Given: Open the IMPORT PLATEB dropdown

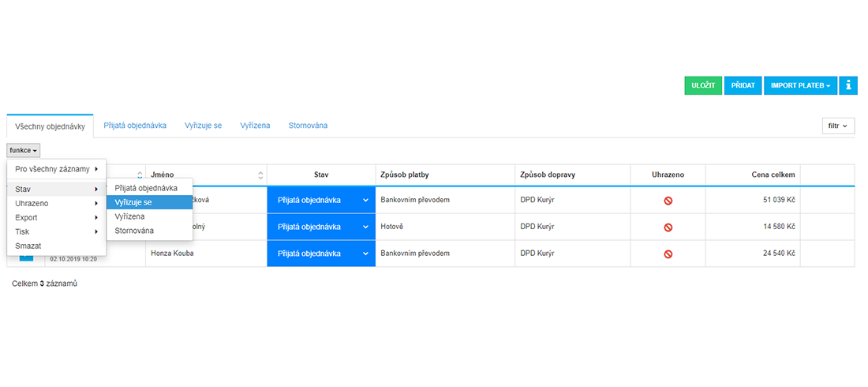Looking at the screenshot, I should (x=800, y=85).
